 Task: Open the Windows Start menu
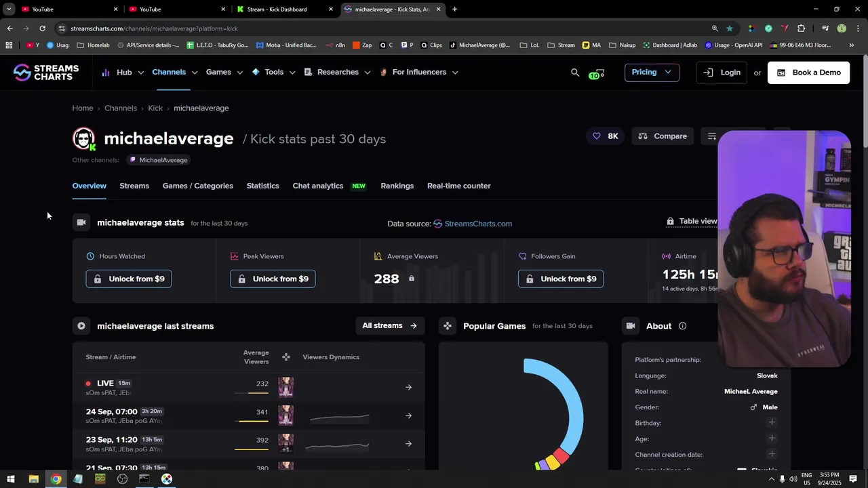[x=11, y=479]
